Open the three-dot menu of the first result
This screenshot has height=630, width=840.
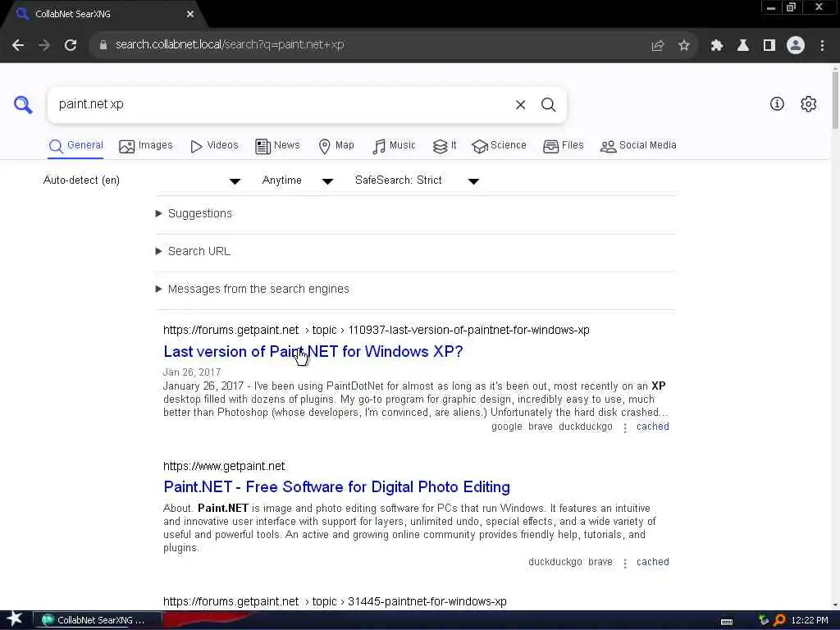[x=624, y=427]
